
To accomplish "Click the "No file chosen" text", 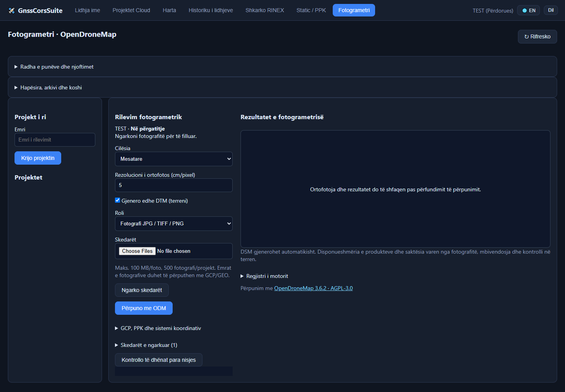I will point(174,251).
